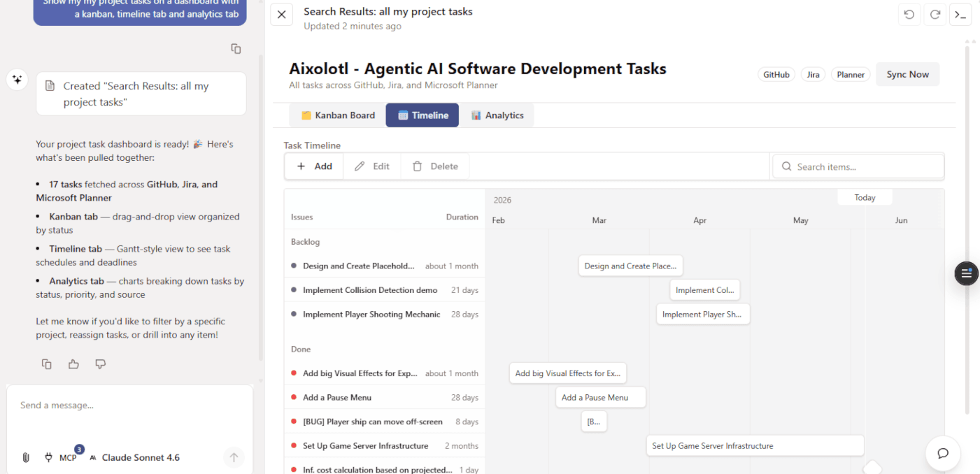Click the Jira source chip
This screenshot has height=474, width=980.
tap(813, 75)
